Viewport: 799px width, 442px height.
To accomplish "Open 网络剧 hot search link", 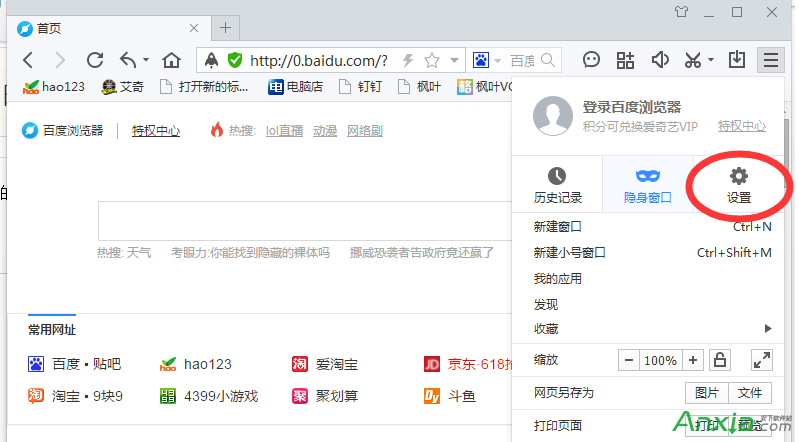I will (365, 131).
